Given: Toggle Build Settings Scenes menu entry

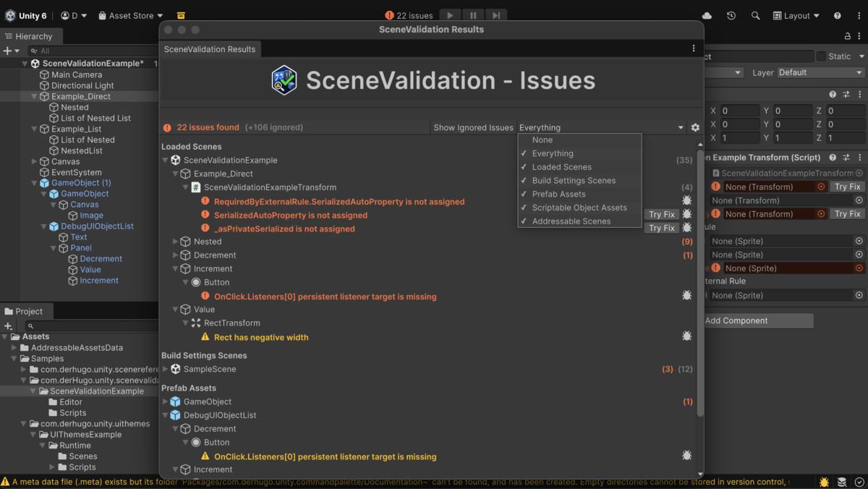Looking at the screenshot, I should coord(579,181).
